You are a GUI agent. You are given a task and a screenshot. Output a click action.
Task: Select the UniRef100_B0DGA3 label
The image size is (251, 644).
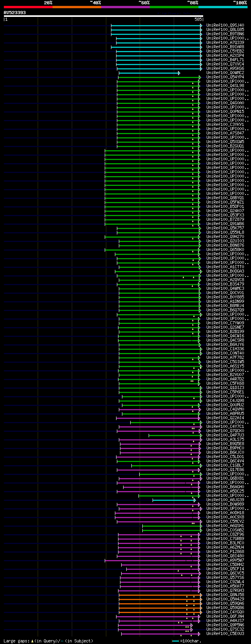[225, 271]
